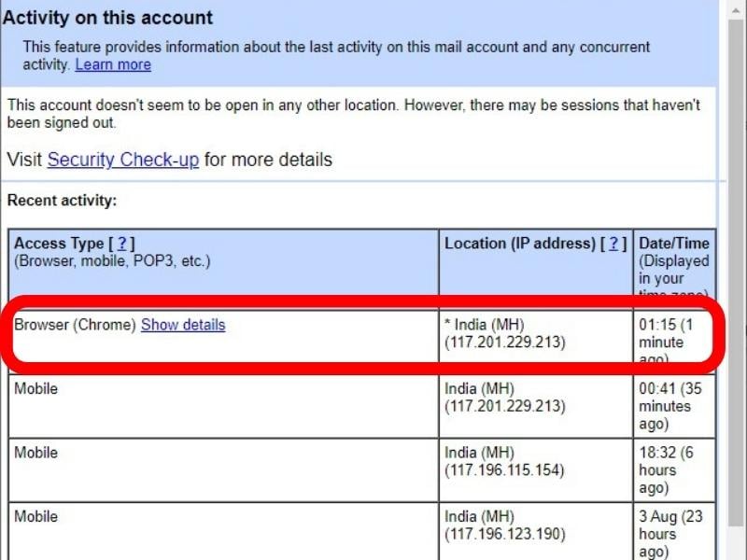The width and height of the screenshot is (747, 560).
Task: Click the 00:41 (35 minutes ago) time
Action: point(670,406)
